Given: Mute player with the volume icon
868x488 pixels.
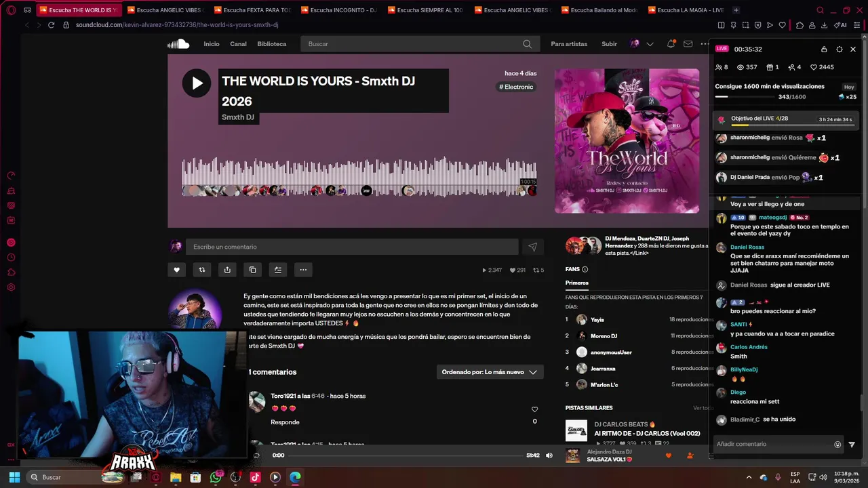Looking at the screenshot, I should pyautogui.click(x=549, y=455).
